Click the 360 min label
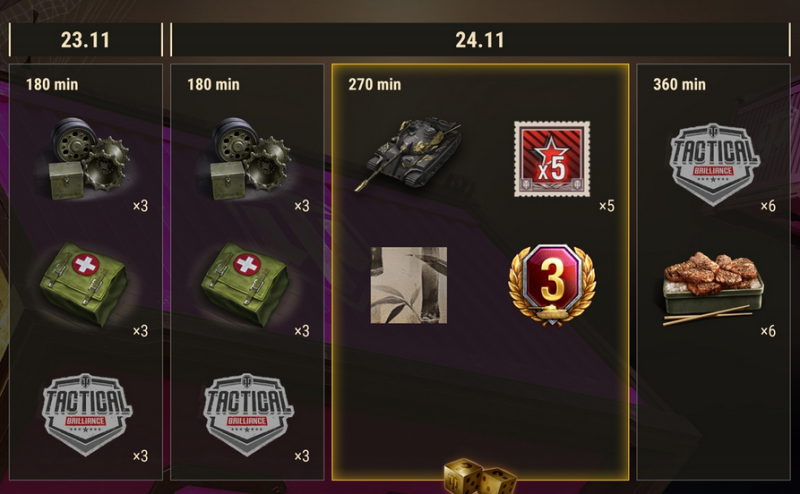800x494 pixels. click(679, 84)
